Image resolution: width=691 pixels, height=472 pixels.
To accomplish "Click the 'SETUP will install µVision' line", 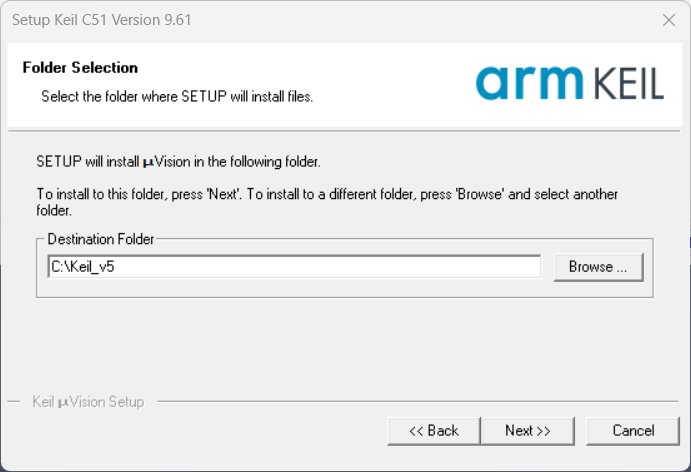I will [x=178, y=161].
